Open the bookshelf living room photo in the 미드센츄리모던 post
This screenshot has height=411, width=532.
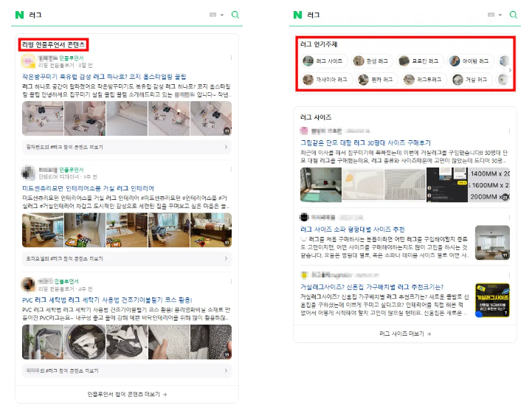pos(43,230)
